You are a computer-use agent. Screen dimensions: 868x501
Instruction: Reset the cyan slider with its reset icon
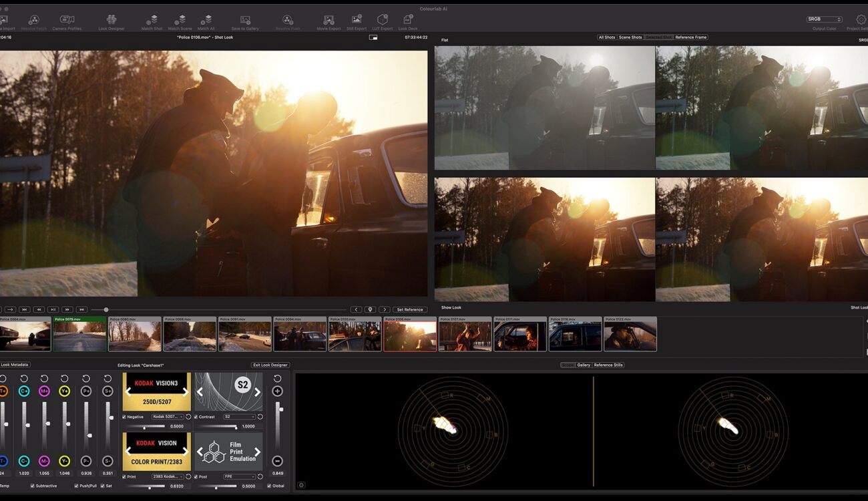pos(24,379)
